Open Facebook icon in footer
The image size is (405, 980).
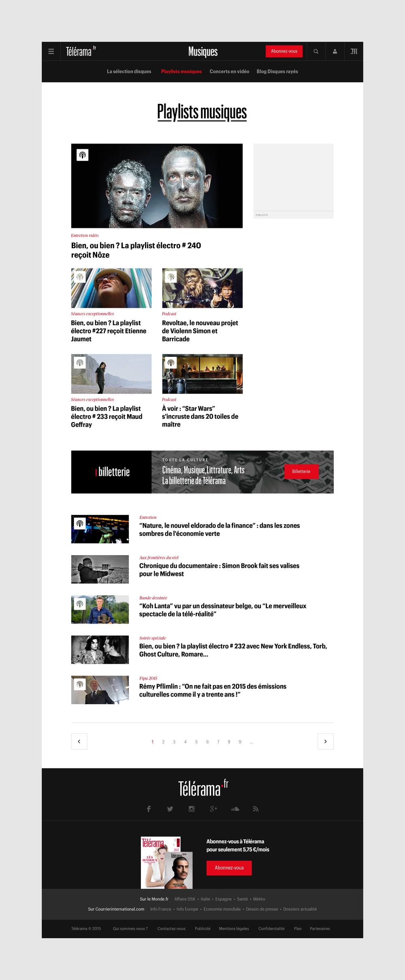pyautogui.click(x=149, y=809)
